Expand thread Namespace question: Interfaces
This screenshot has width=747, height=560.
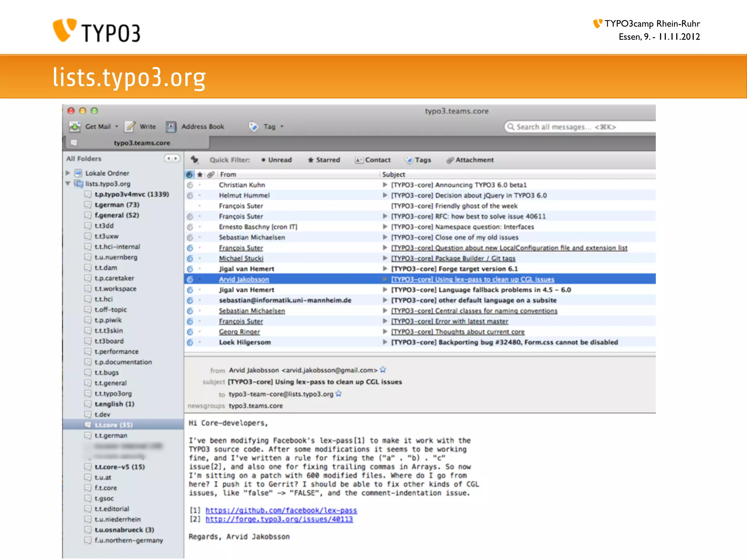(385, 227)
